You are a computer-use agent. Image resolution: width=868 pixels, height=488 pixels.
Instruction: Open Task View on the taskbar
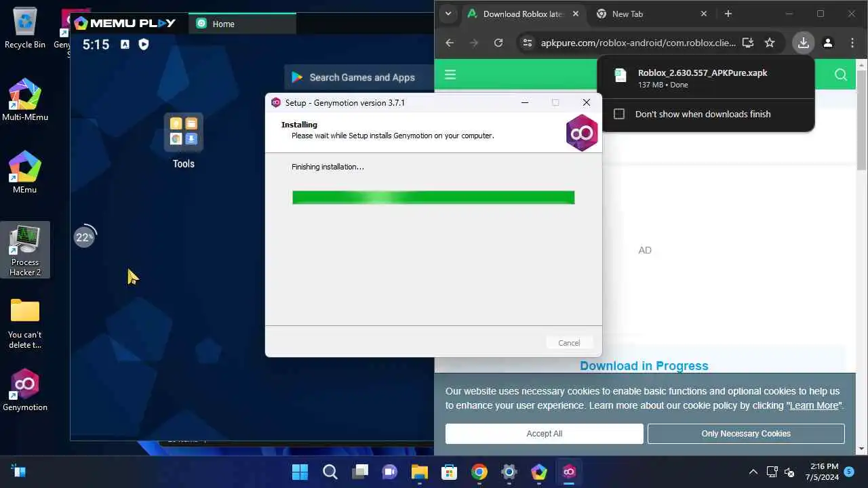point(360,472)
